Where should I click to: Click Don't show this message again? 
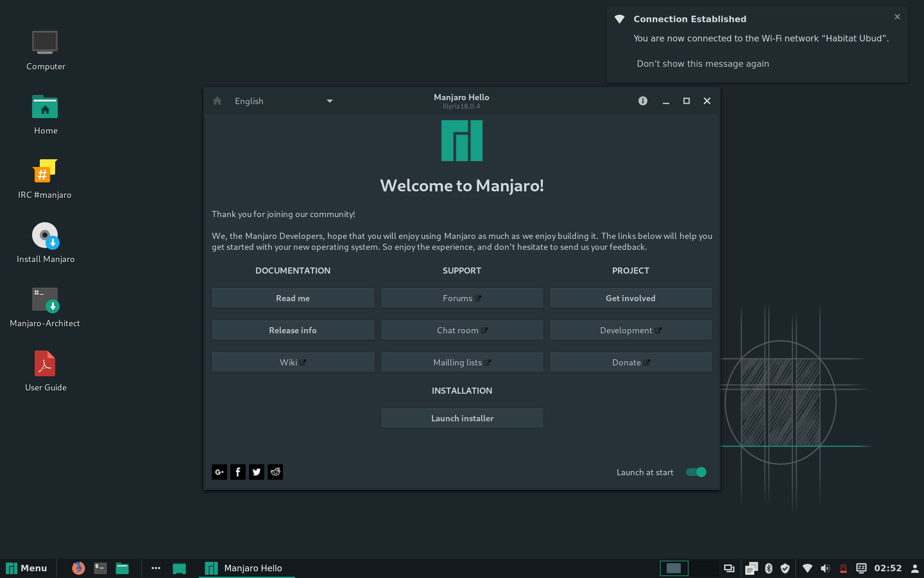tap(703, 64)
